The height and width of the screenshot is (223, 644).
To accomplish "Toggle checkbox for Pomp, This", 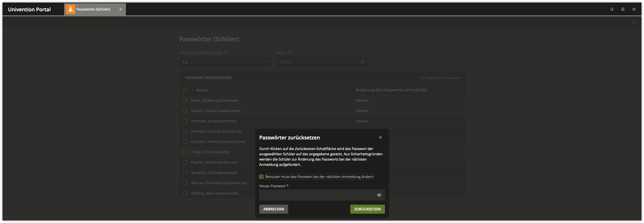I will [x=185, y=152].
